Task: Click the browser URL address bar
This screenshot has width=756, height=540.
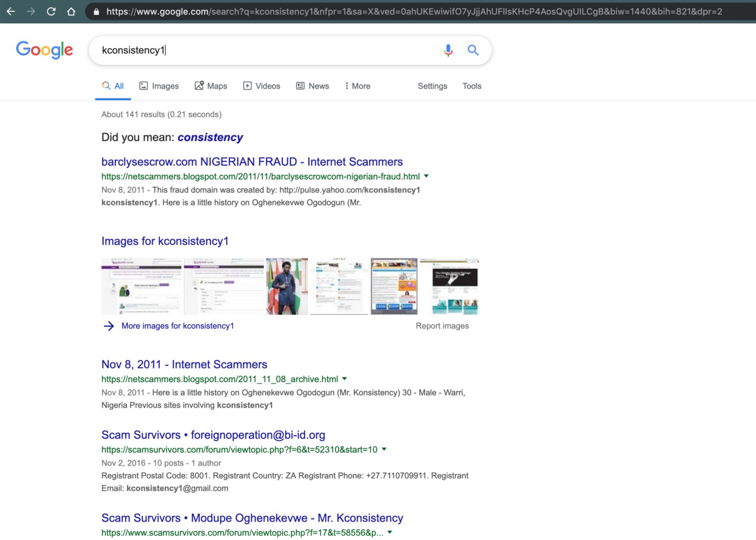Action: 414,11
